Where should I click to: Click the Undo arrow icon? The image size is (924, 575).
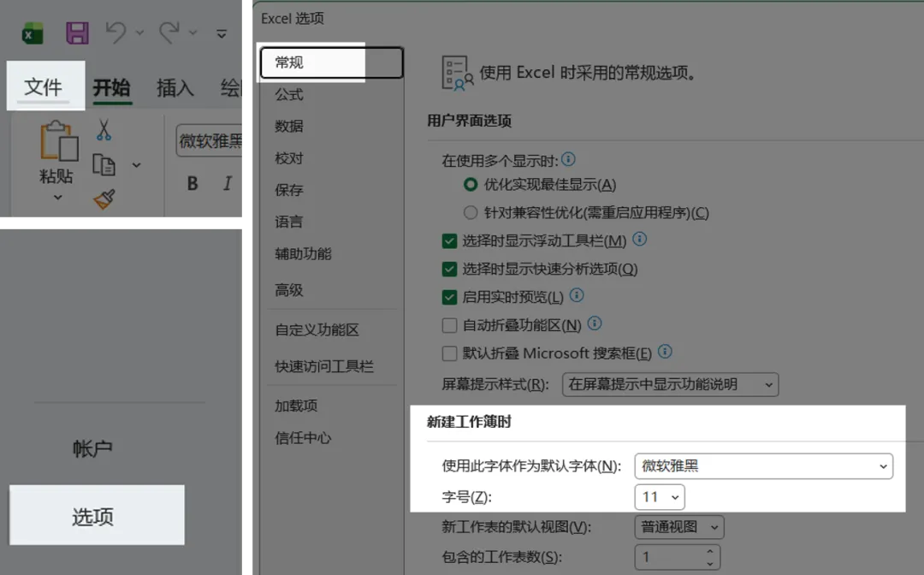116,33
